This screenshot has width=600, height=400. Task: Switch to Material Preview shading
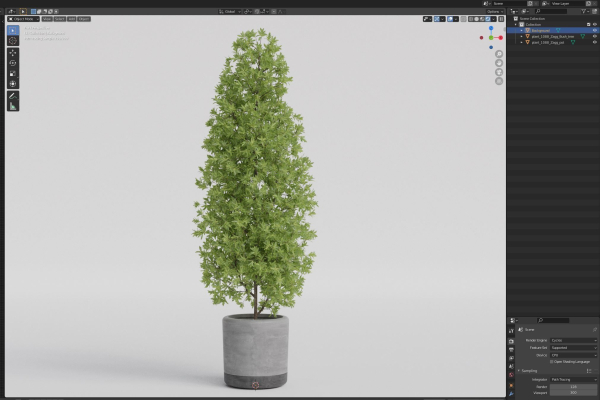coord(482,19)
